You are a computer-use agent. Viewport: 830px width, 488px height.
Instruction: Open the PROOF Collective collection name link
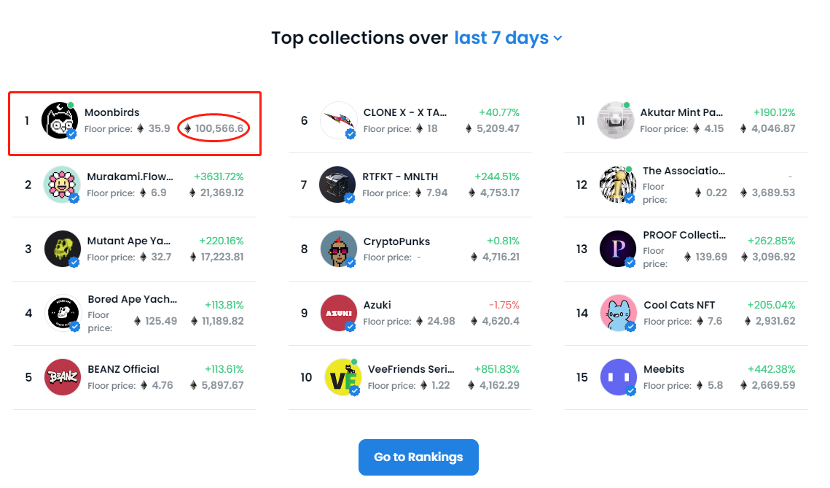tap(683, 235)
